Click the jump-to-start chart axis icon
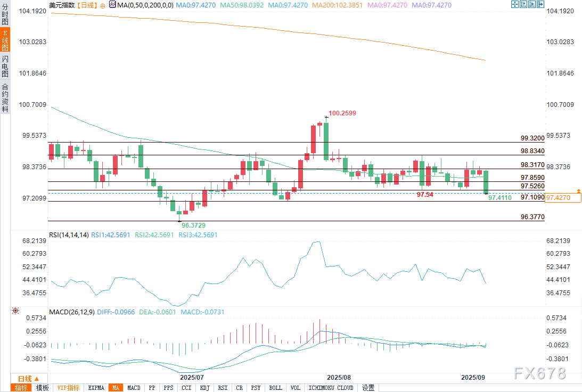The width and height of the screenshot is (582, 392). coord(524,4)
